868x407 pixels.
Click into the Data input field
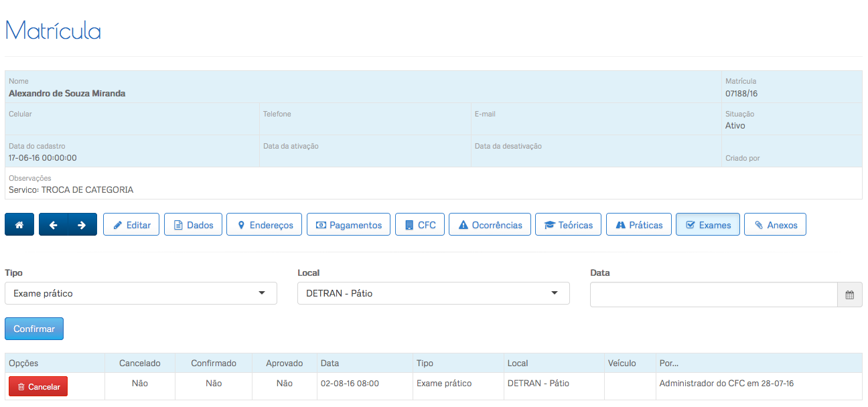click(x=713, y=295)
